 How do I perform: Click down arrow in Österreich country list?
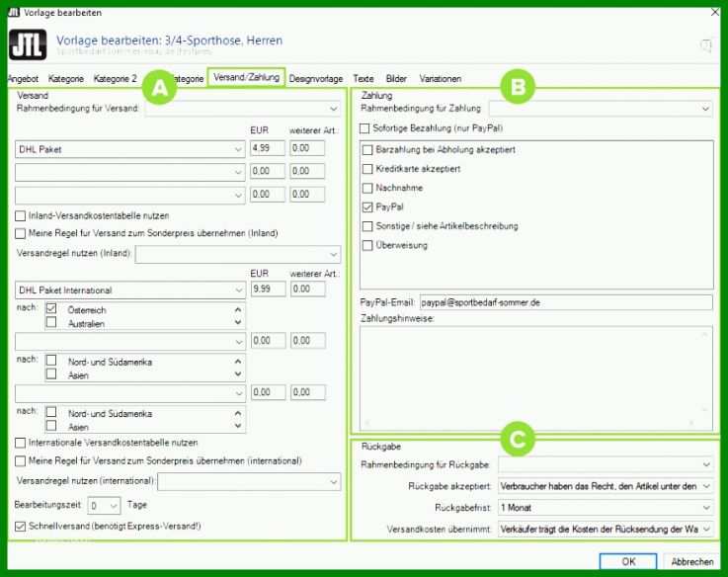pos(238,322)
